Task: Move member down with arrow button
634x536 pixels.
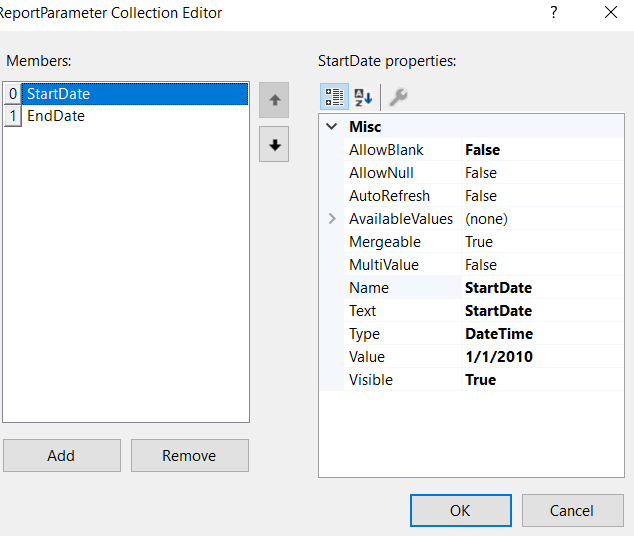Action: point(274,144)
